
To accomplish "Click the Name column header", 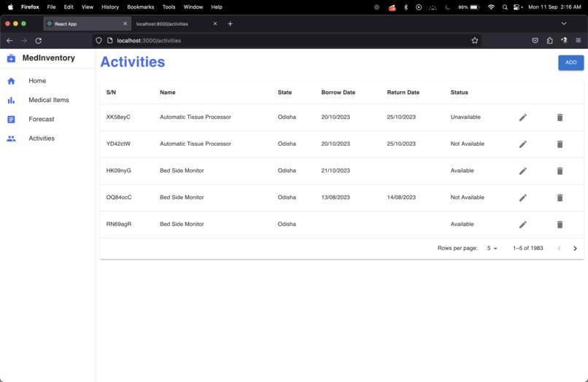I will point(168,93).
